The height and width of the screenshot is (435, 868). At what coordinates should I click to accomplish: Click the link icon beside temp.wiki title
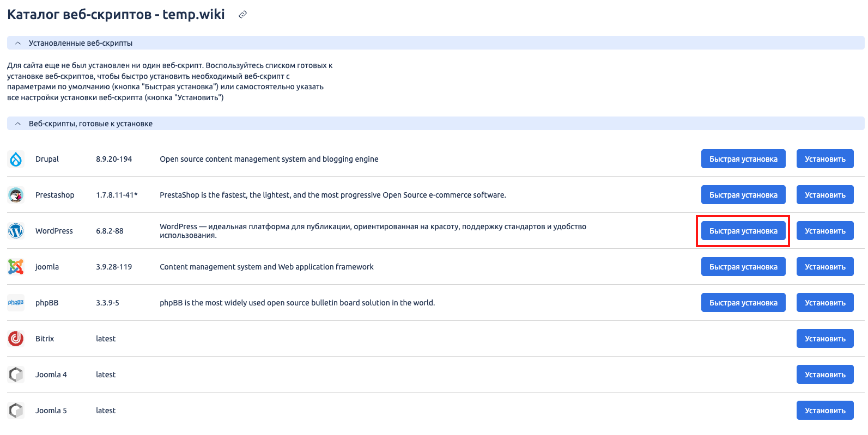[x=243, y=15]
